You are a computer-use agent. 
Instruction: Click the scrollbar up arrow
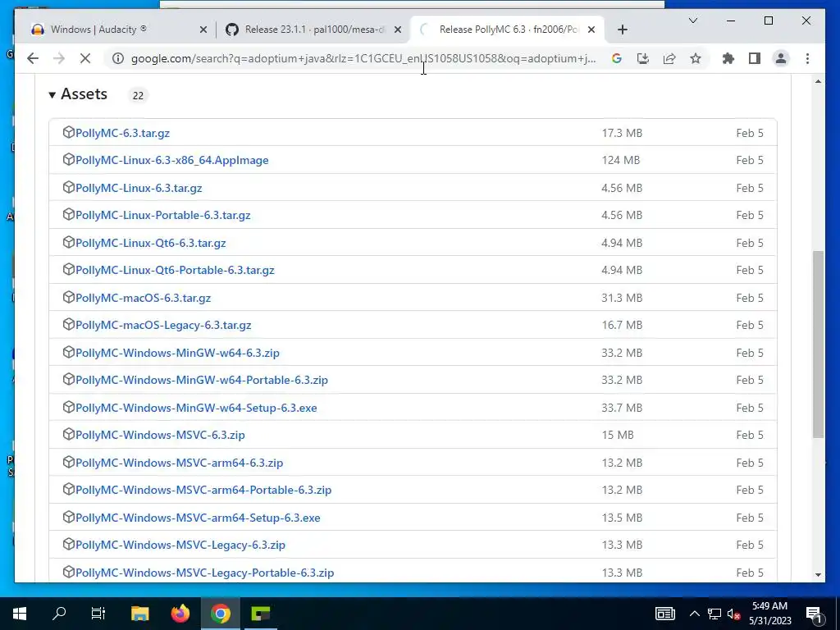tap(818, 81)
